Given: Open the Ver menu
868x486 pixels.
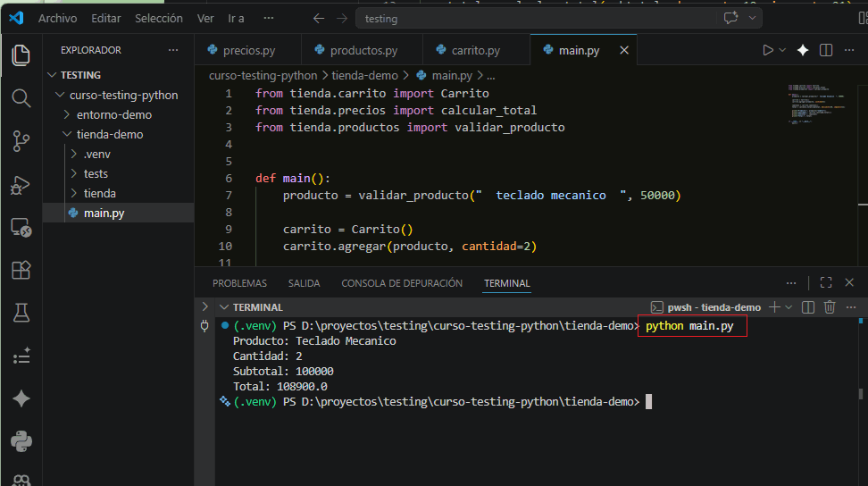Looking at the screenshot, I should 205,18.
